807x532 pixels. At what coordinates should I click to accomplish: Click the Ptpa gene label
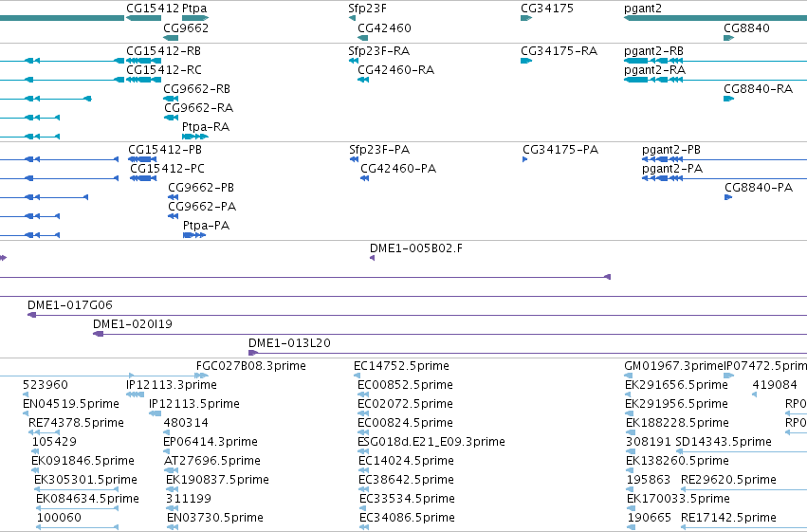tap(194, 9)
